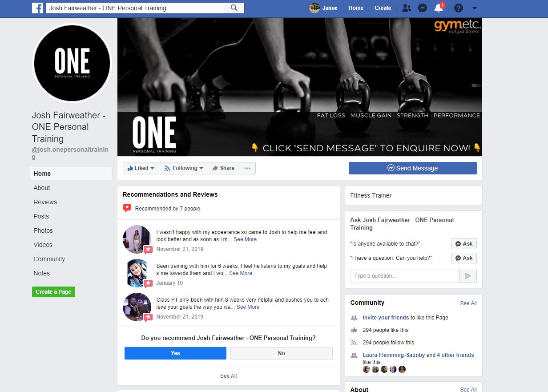Click the send arrow beside question box
Image resolution: width=548 pixels, height=392 pixels.
tap(467, 276)
